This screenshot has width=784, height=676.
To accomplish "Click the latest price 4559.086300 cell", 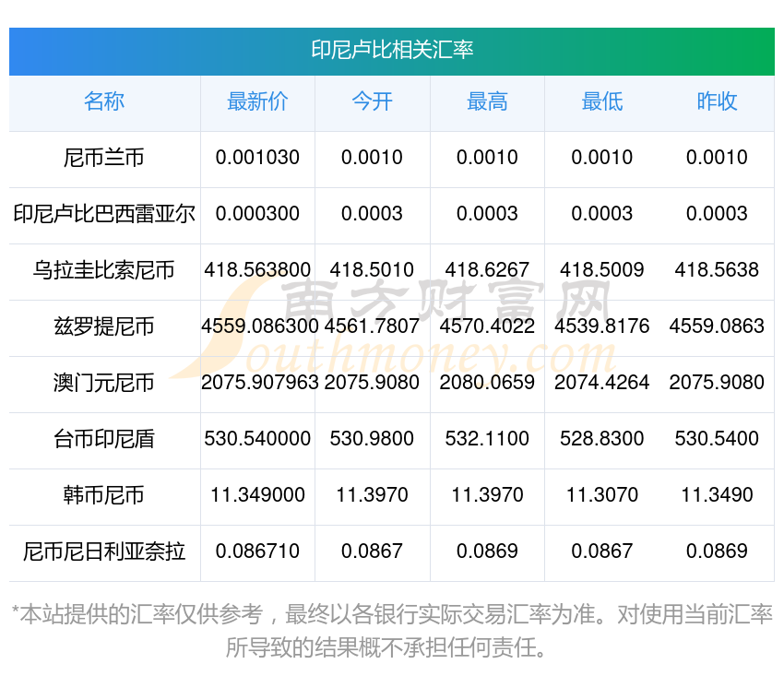I will tap(257, 326).
